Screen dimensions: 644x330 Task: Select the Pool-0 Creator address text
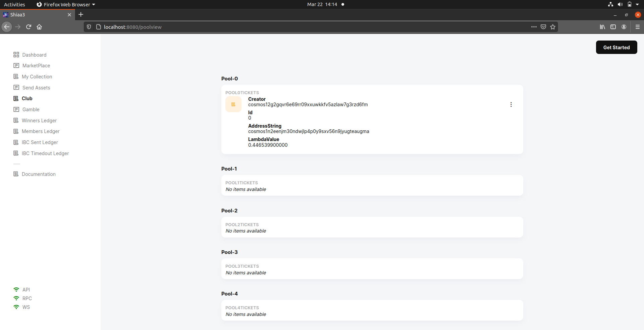click(x=308, y=105)
